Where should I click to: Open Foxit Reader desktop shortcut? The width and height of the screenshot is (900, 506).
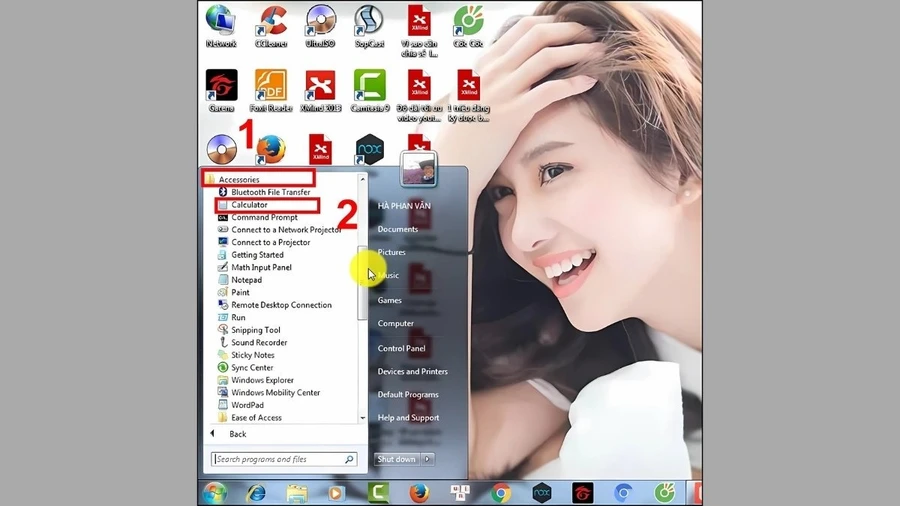click(x=271, y=91)
